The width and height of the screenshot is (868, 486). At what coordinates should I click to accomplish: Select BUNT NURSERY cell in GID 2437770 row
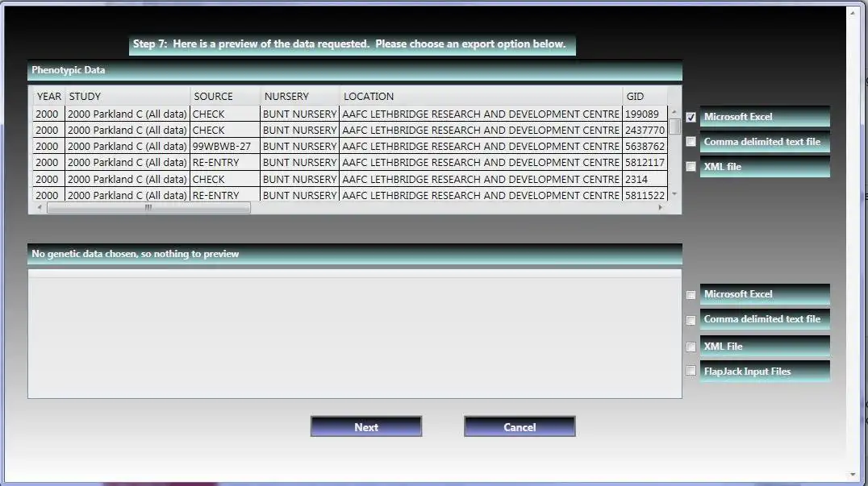299,130
